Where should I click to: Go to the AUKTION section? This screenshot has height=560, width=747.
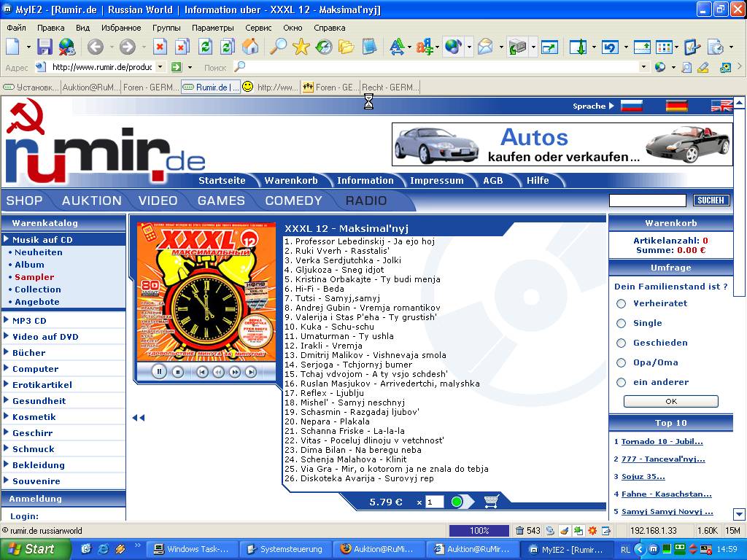91,201
